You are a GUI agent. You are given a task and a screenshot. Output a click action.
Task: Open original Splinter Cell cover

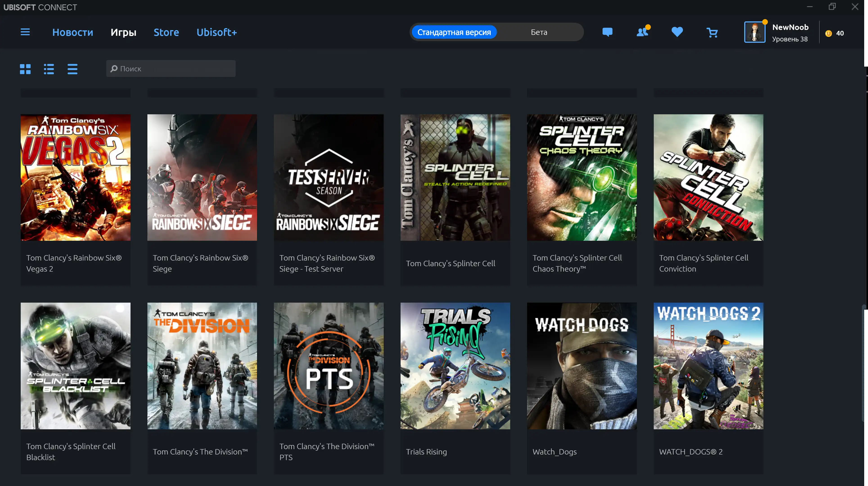455,178
